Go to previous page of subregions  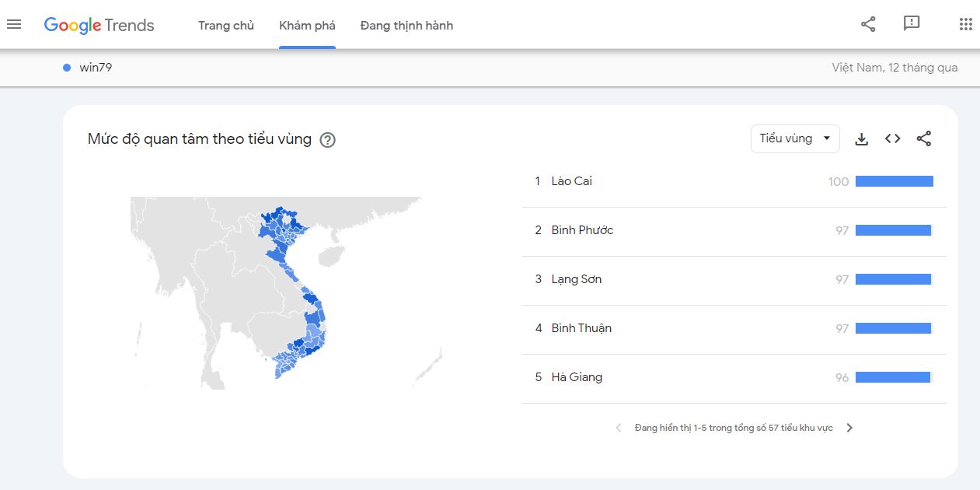(x=619, y=428)
